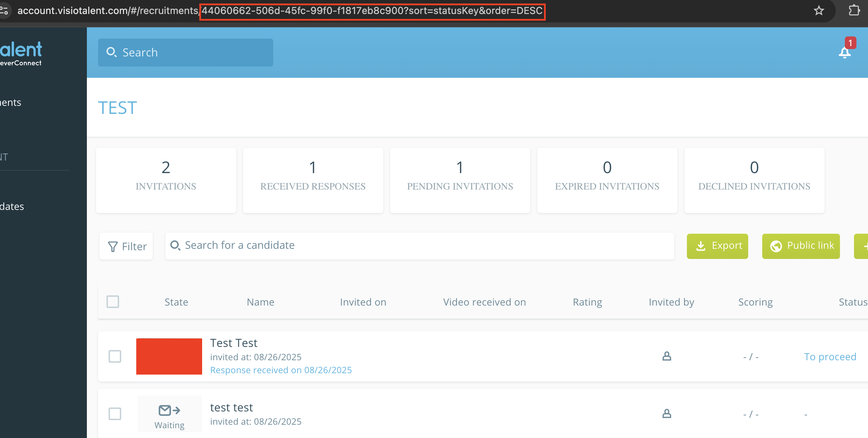Open the browser extensions puzzle icon
The width and height of the screenshot is (868, 438).
pyautogui.click(x=854, y=11)
